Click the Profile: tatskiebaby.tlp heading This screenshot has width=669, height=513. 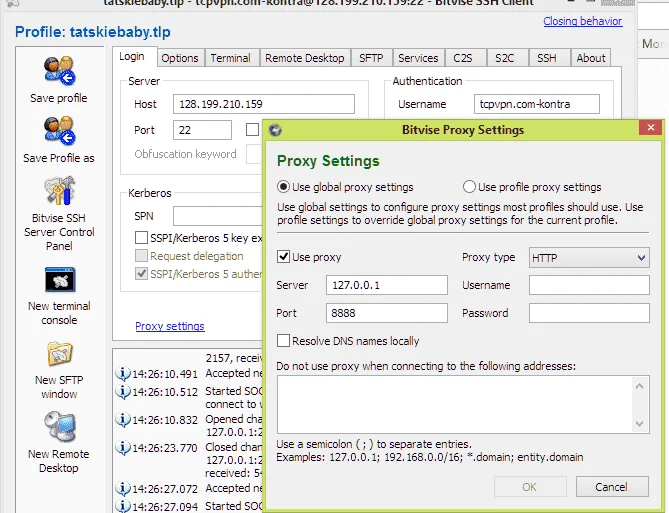[x=93, y=32]
